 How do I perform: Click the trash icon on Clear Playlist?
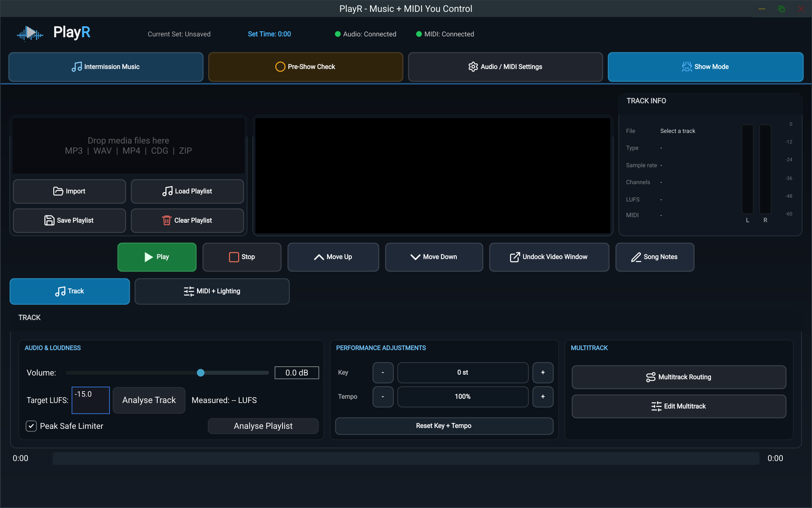(x=167, y=221)
